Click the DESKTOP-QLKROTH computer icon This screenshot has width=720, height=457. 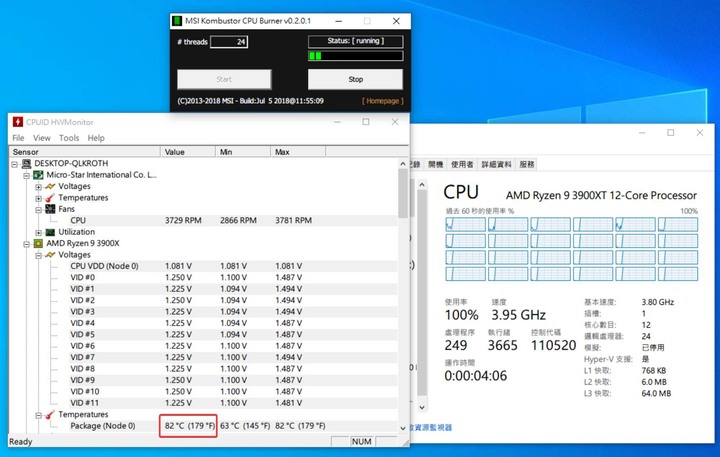click(26, 164)
